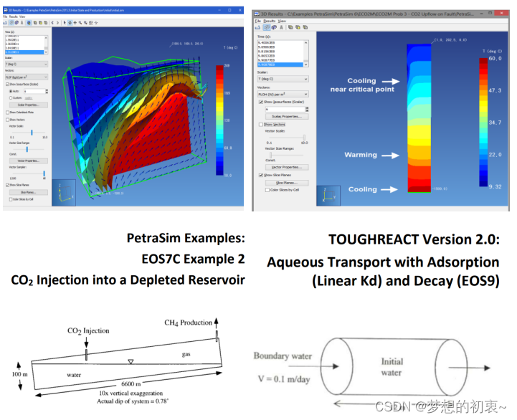The width and height of the screenshot is (517, 420).
Task: Click the first toolbar icon in right window
Action: coord(257,27)
